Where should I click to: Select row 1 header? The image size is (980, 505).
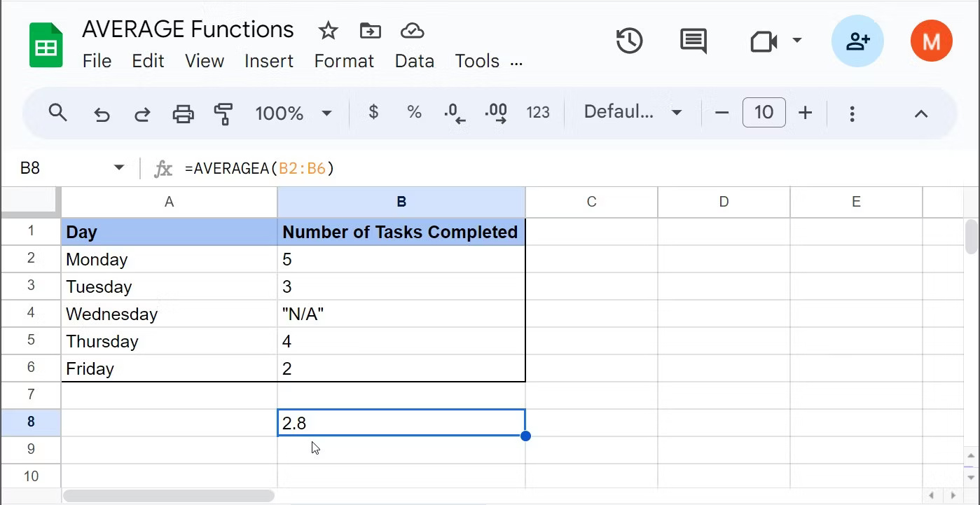tap(31, 231)
